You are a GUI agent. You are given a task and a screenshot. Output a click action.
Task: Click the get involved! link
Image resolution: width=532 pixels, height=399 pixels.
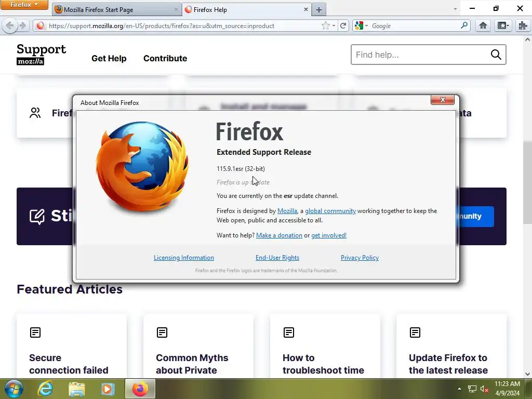point(329,235)
